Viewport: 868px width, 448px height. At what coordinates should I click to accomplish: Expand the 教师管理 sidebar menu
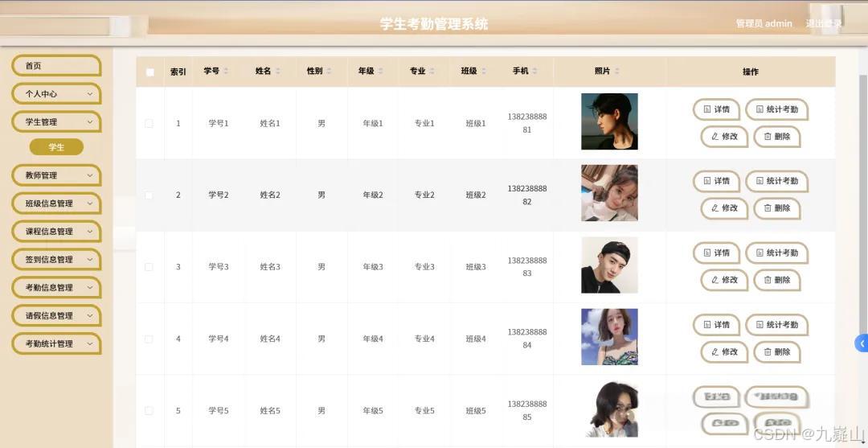[56, 175]
